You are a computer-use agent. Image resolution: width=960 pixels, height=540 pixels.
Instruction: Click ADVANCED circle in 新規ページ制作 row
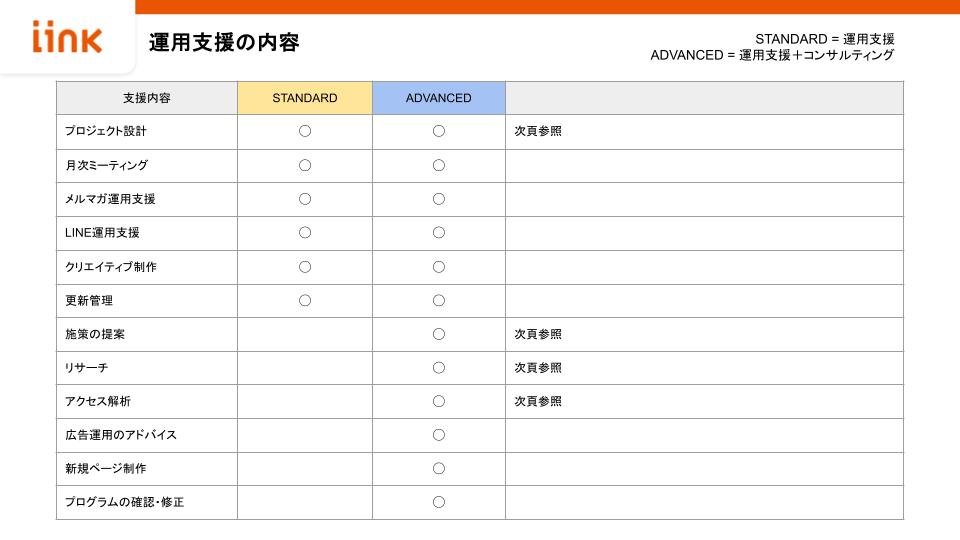click(439, 469)
